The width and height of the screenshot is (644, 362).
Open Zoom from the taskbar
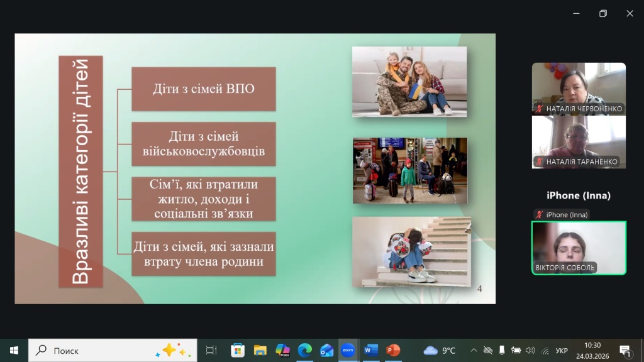tap(347, 350)
